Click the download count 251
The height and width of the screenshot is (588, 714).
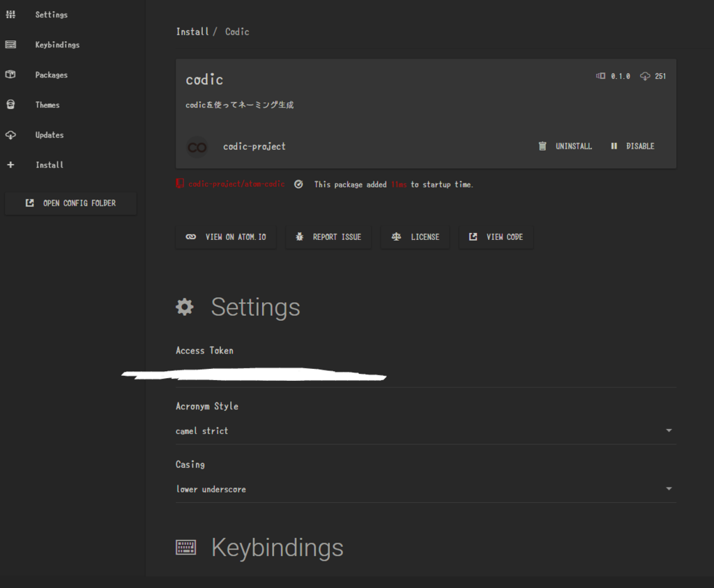(x=660, y=76)
